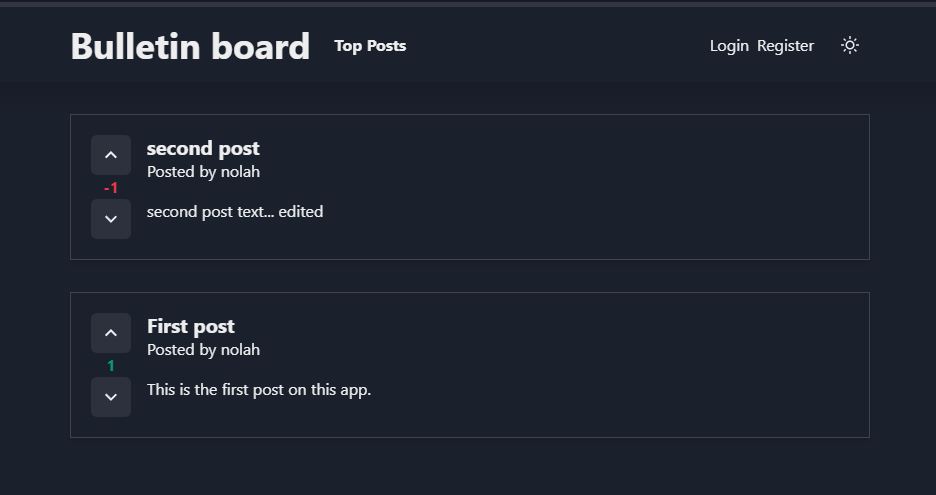Upvote the 'second post' entry
Screen dimensions: 936x495
pos(111,155)
